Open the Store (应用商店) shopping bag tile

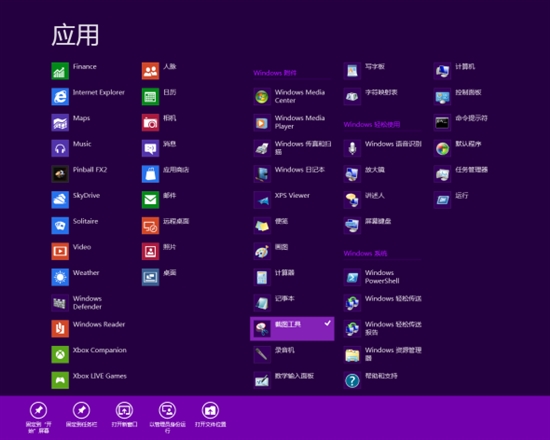click(x=166, y=174)
